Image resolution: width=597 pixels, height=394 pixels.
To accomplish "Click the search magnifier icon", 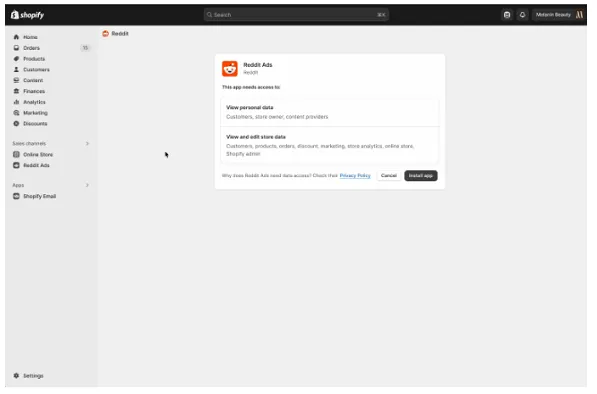I will (x=209, y=15).
